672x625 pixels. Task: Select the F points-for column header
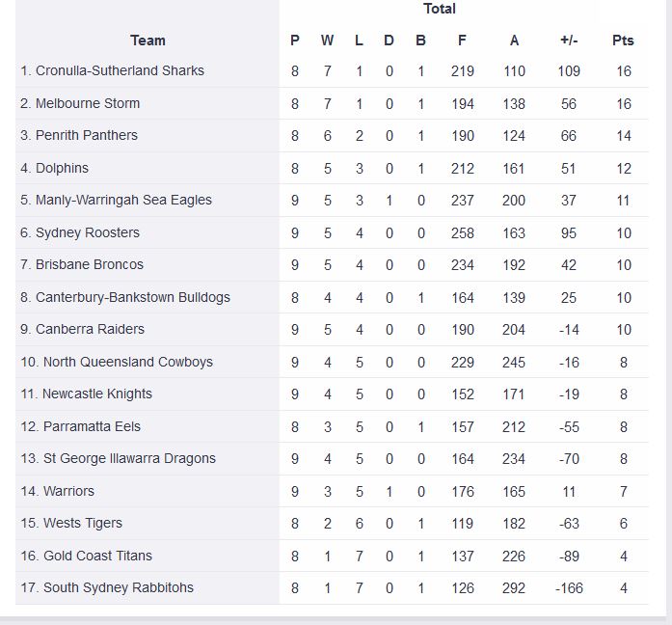[462, 41]
